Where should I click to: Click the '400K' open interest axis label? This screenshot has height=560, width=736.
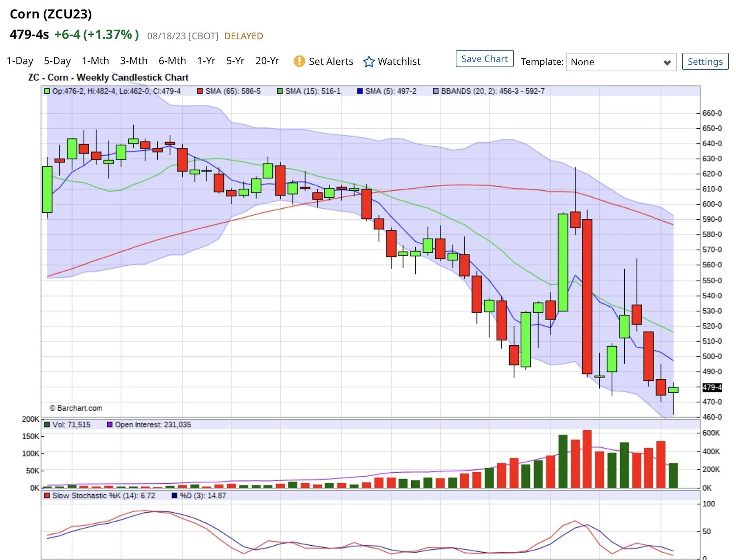point(711,451)
